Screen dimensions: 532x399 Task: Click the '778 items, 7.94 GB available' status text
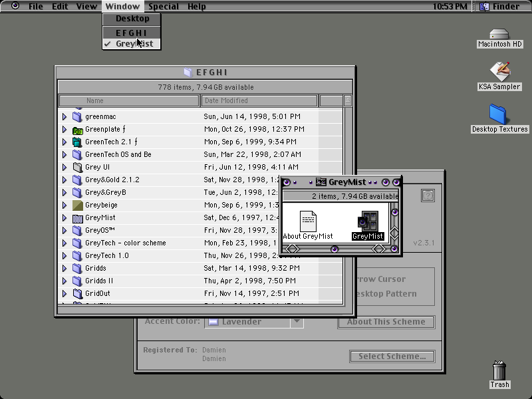205,87
